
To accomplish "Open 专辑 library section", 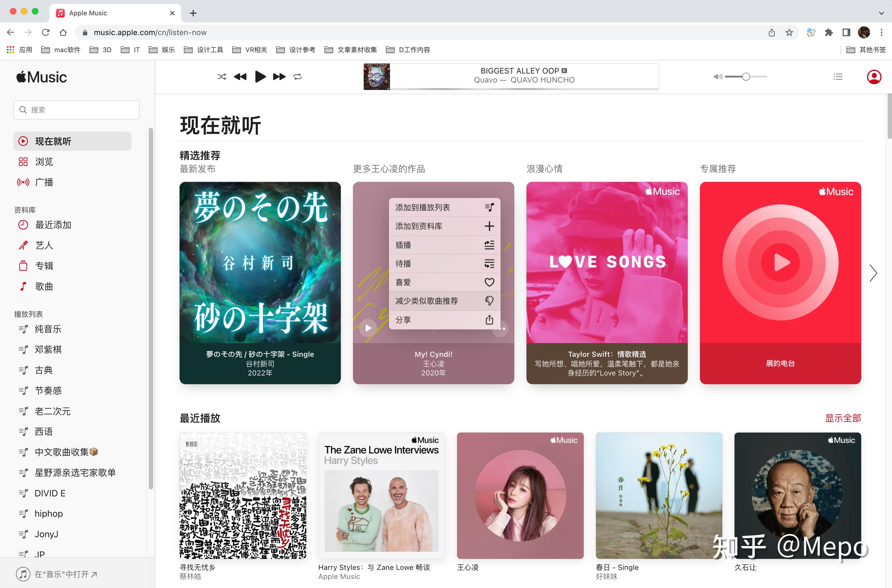I will [x=72, y=266].
